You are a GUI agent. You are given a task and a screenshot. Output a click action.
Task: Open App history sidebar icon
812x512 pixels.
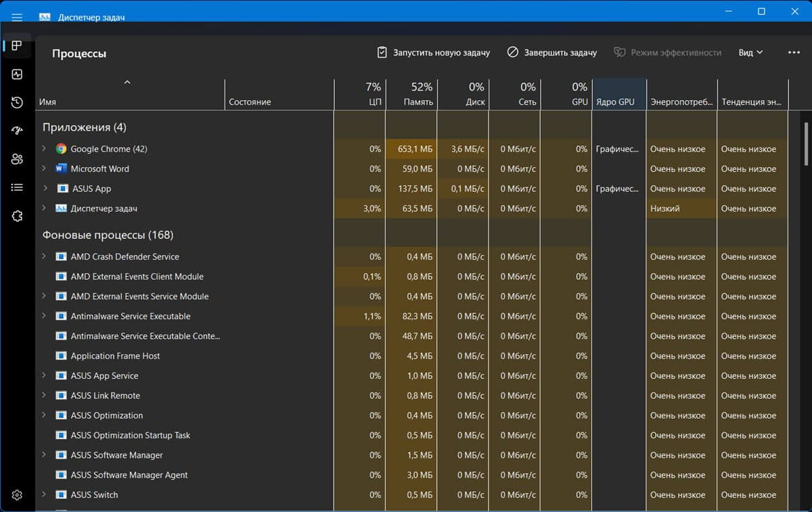click(17, 103)
